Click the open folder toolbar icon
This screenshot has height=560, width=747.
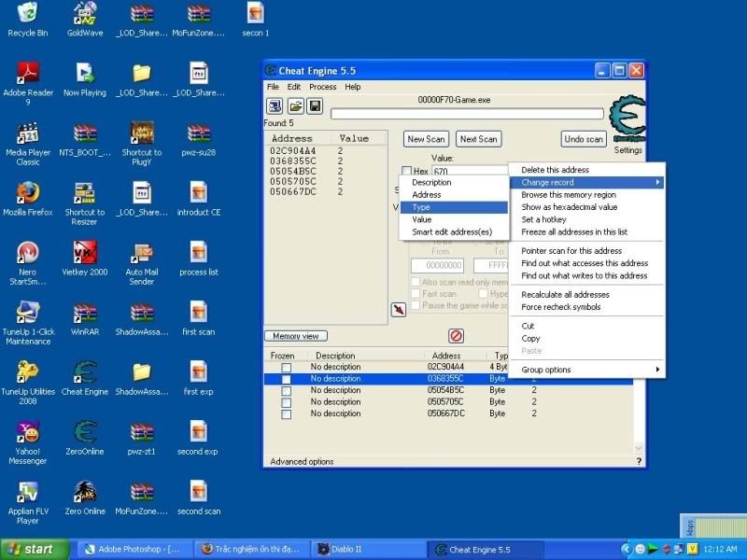tap(295, 106)
